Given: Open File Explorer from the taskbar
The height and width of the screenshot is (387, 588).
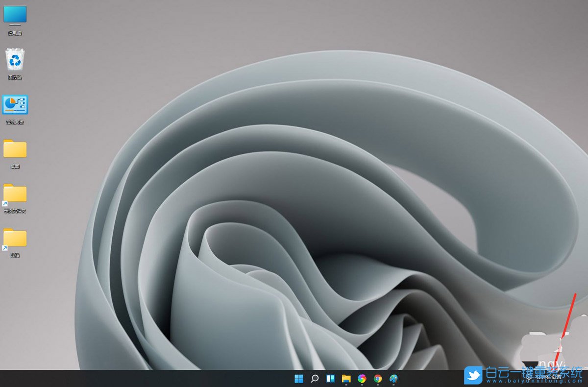Looking at the screenshot, I should 346,378.
